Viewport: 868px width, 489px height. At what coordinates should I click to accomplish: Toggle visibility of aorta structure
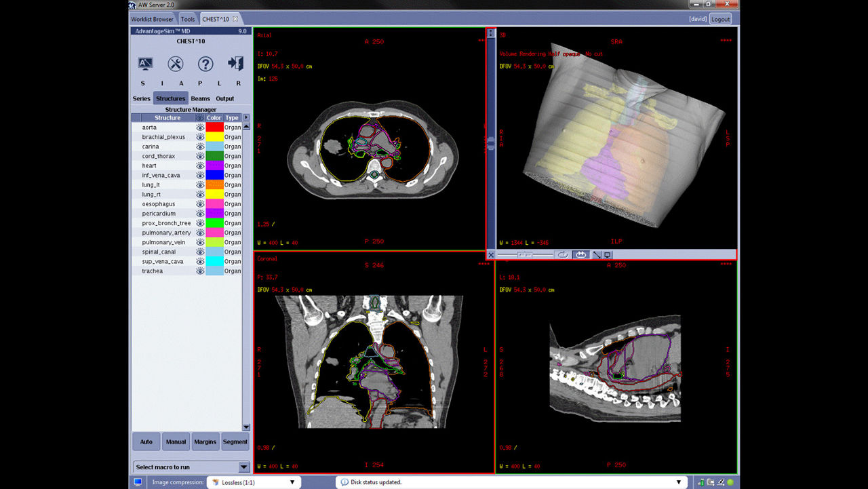click(200, 127)
